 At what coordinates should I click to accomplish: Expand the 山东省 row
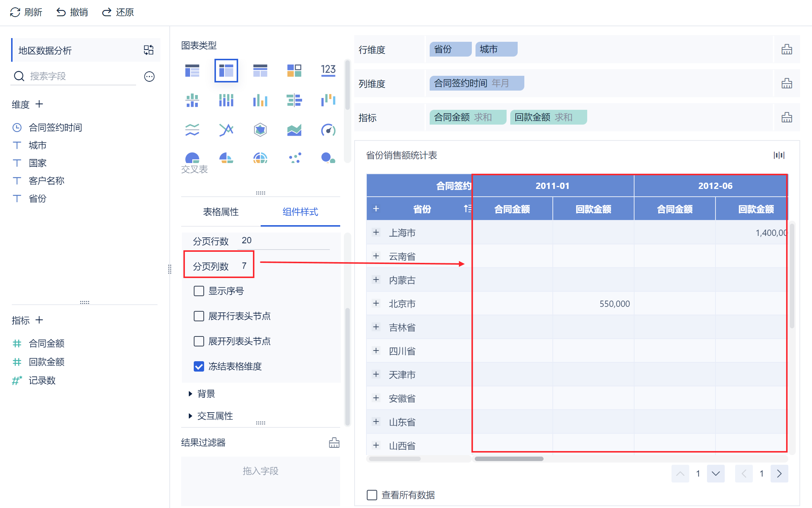click(x=376, y=421)
